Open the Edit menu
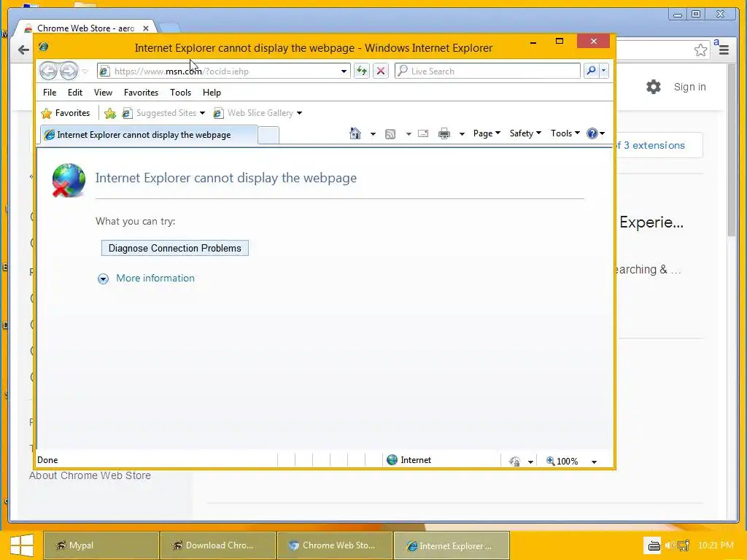747x560 pixels. coord(75,93)
